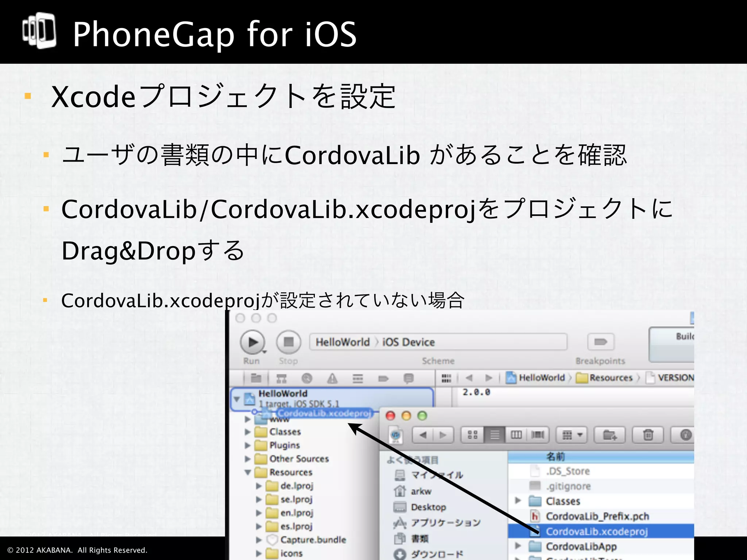Go forward in Xcode editor history

pyautogui.click(x=489, y=378)
